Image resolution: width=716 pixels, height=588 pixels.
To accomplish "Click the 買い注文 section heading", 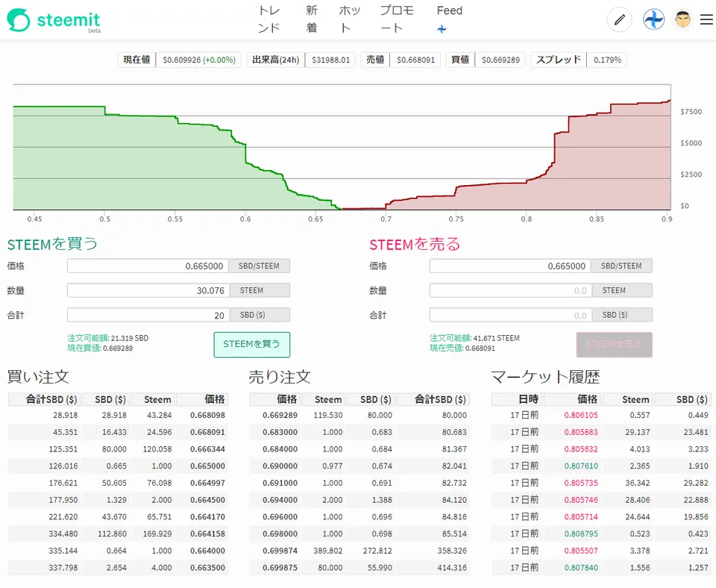I will [x=38, y=378].
